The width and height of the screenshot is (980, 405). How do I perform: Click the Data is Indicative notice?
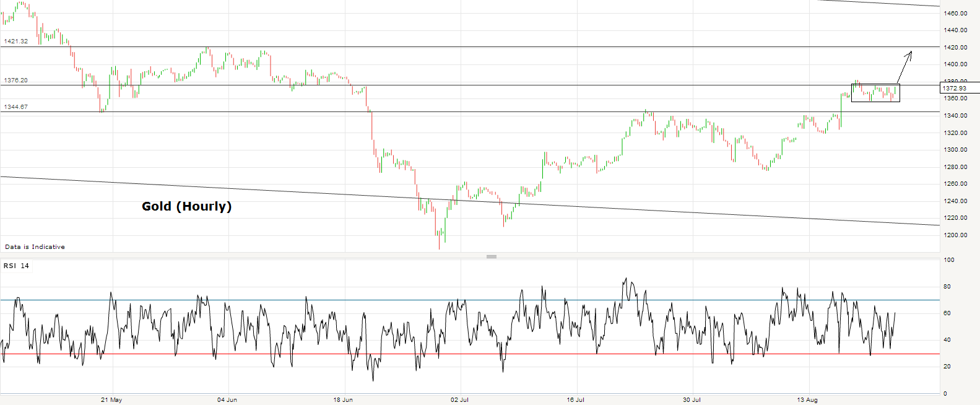coord(35,247)
